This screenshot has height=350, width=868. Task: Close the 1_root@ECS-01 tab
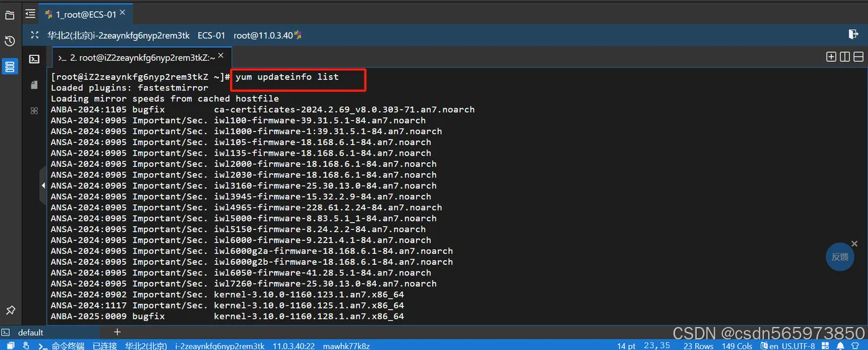click(x=122, y=12)
